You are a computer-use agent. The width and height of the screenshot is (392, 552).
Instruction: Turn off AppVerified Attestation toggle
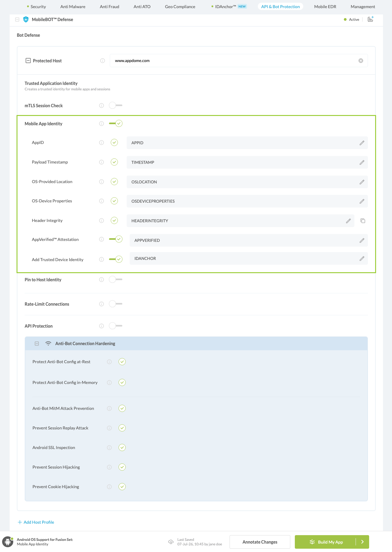116,239
